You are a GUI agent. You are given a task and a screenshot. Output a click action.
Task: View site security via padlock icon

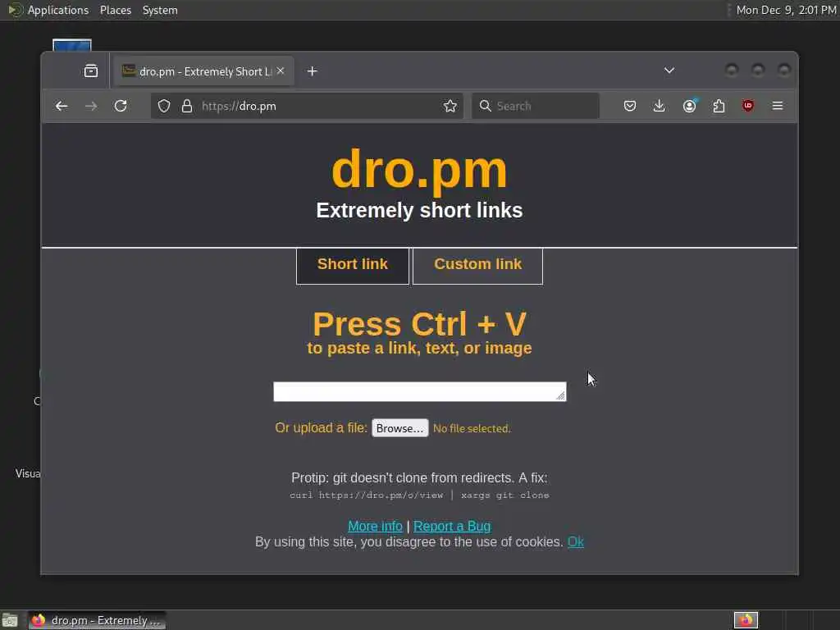(186, 106)
